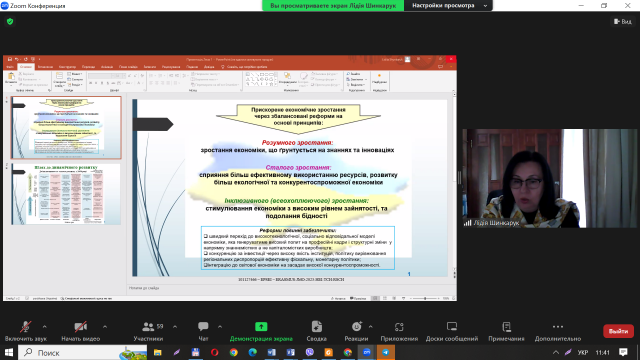This screenshot has height=360, width=640.
Task: Start camera with Начать видео
Action: [80, 331]
